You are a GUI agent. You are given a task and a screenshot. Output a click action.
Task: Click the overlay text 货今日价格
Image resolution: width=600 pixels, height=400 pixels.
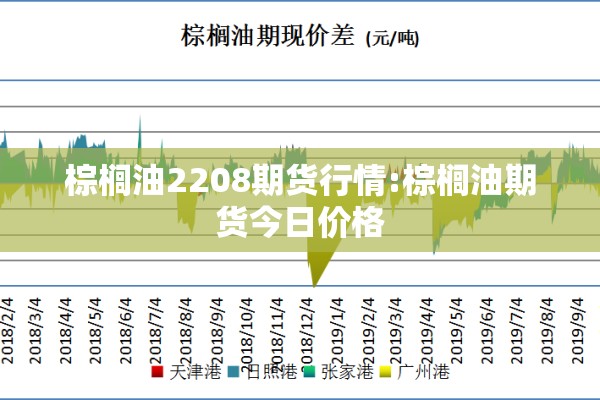pyautogui.click(x=300, y=222)
